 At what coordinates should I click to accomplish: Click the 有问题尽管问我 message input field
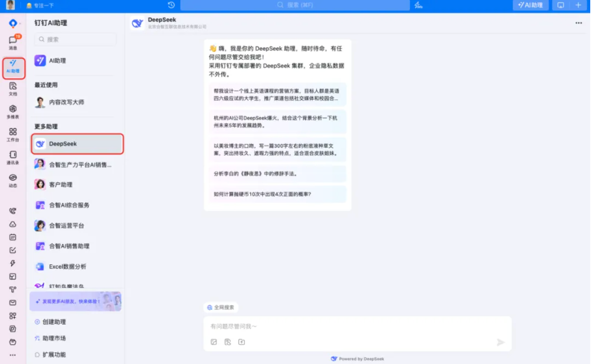(x=357, y=326)
